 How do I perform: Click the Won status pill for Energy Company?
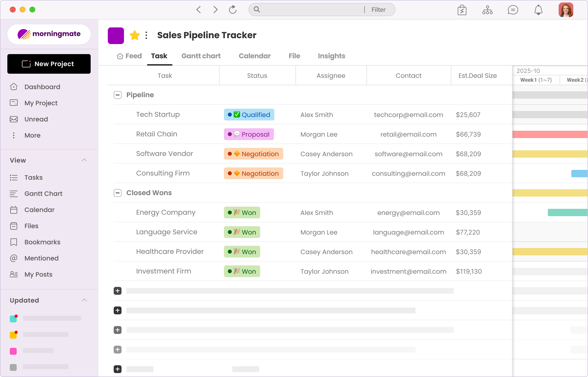pyautogui.click(x=242, y=212)
